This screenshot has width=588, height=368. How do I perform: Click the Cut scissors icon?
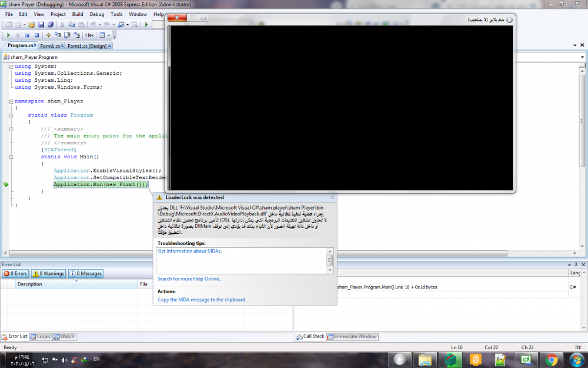[62, 24]
